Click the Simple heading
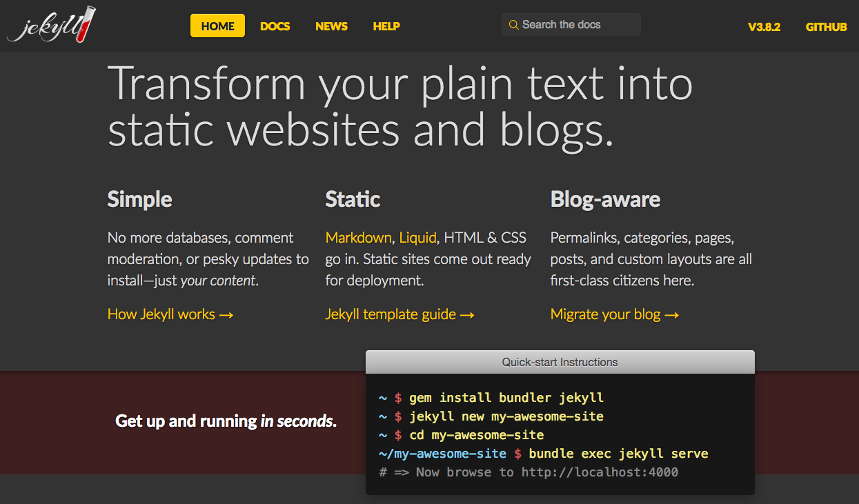Viewport: 859px width, 504px height. click(x=140, y=200)
